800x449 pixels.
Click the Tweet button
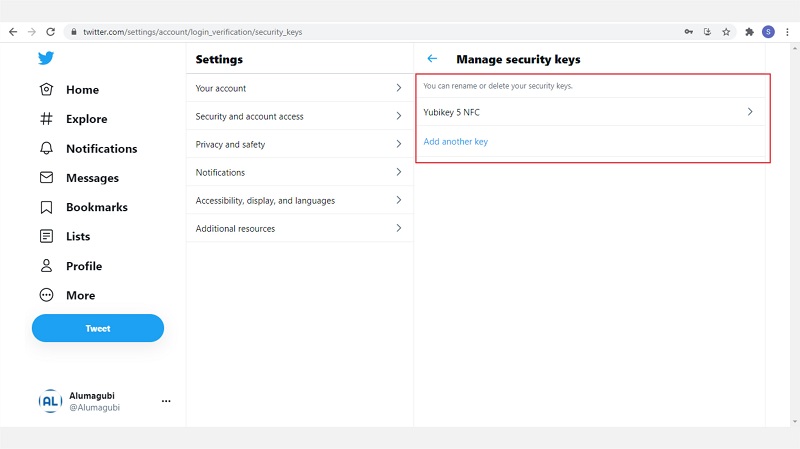point(98,328)
